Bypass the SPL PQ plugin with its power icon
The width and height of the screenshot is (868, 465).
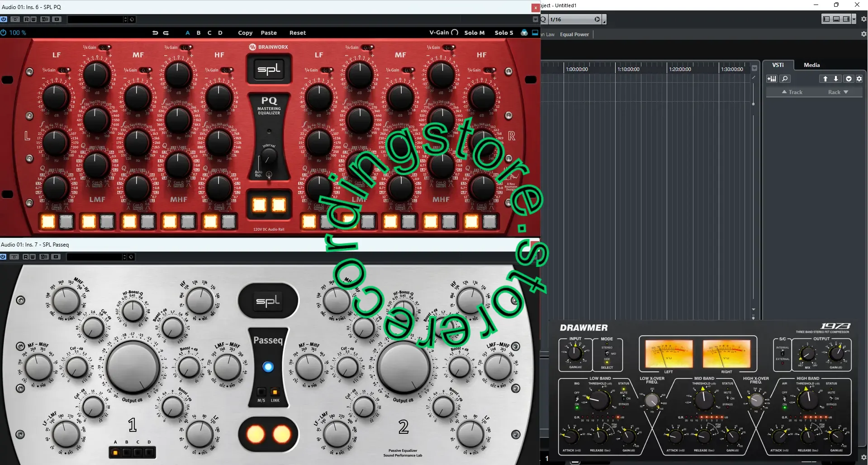click(4, 19)
